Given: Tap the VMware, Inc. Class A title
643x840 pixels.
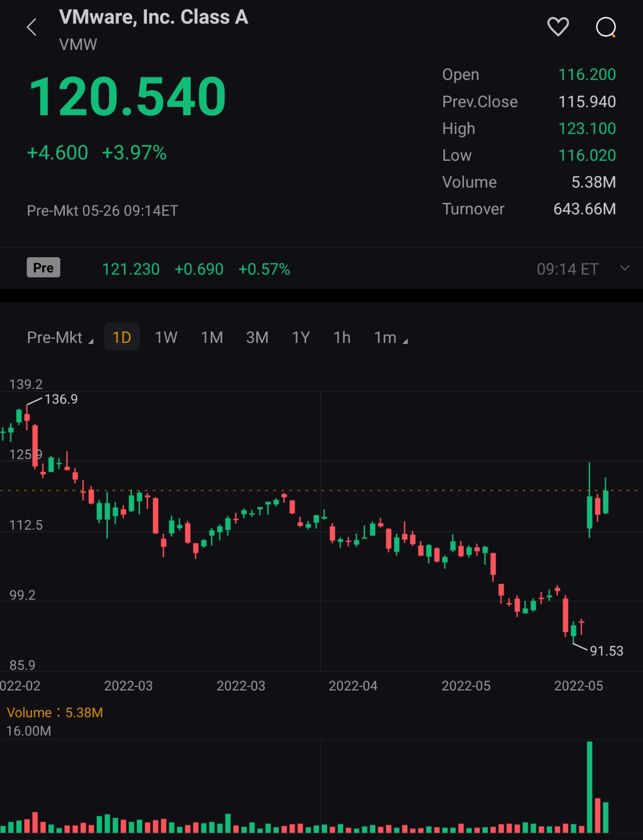Looking at the screenshot, I should point(154,17).
